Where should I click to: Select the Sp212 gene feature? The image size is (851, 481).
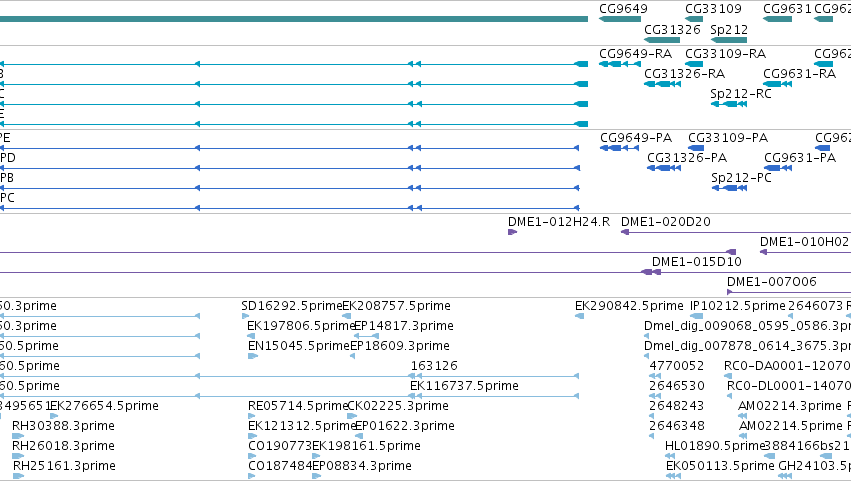point(729,40)
